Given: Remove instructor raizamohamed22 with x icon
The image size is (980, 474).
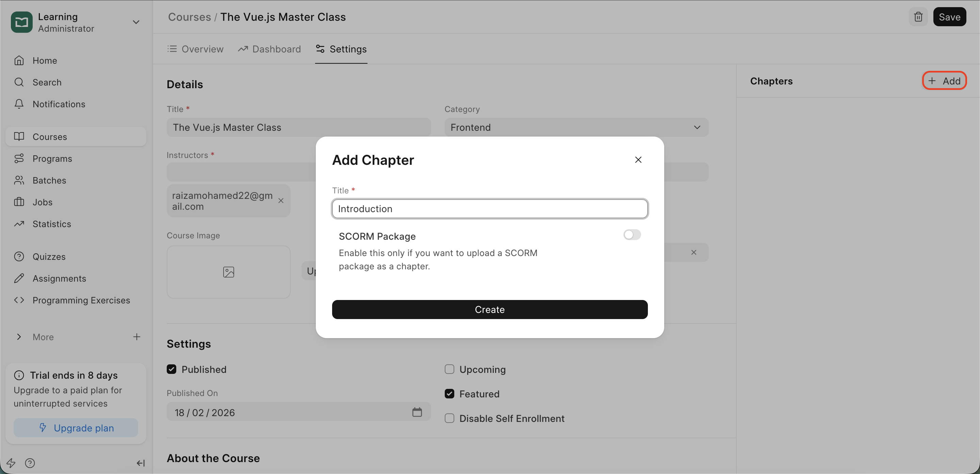Looking at the screenshot, I should coord(281,201).
